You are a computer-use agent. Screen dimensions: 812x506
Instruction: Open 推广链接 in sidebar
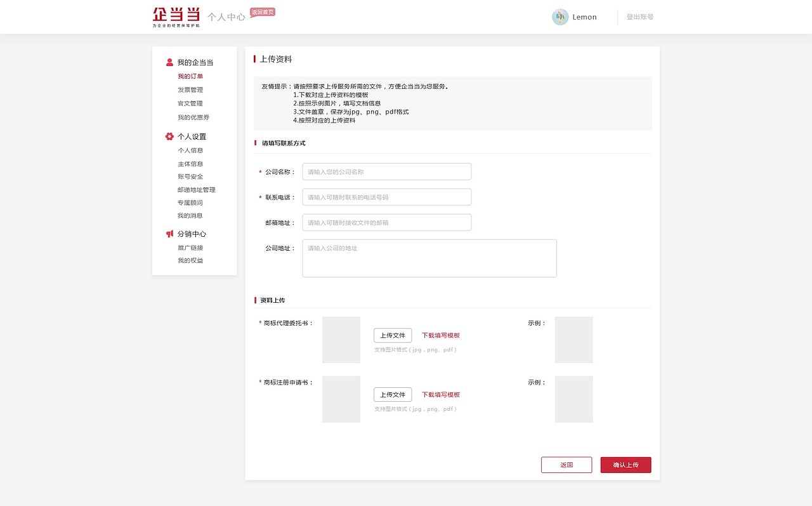pyautogui.click(x=190, y=248)
